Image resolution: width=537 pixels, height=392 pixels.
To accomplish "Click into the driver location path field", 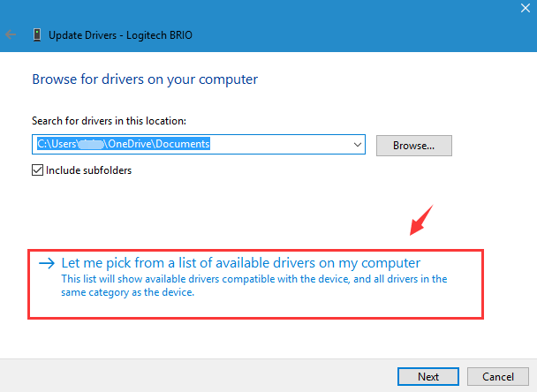I will [x=199, y=145].
